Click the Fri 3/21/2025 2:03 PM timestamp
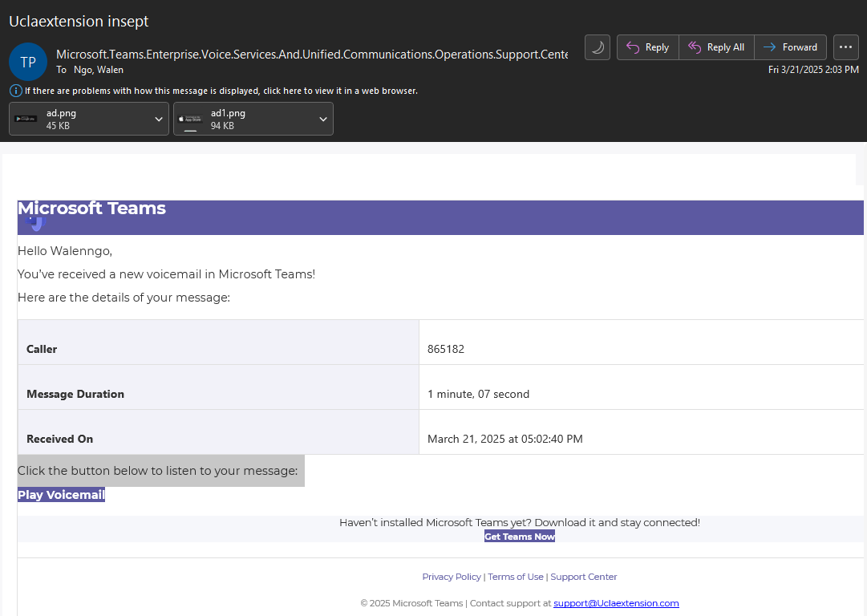The height and width of the screenshot is (616, 867). 813,70
